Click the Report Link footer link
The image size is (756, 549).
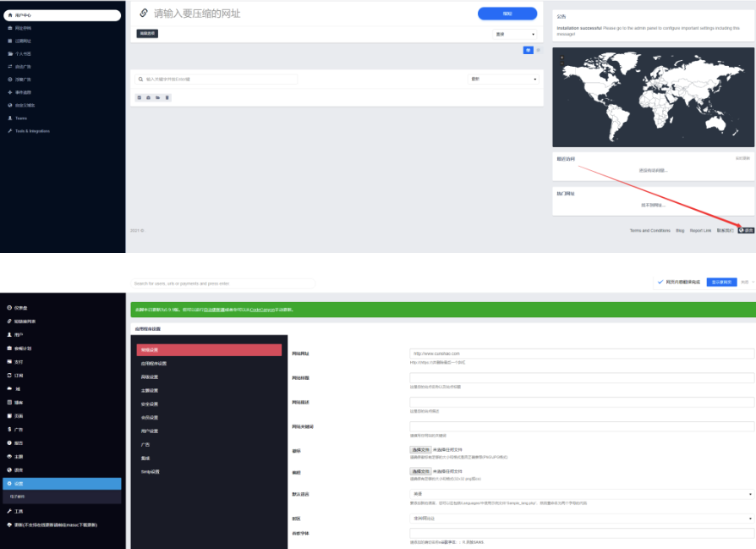(x=700, y=231)
